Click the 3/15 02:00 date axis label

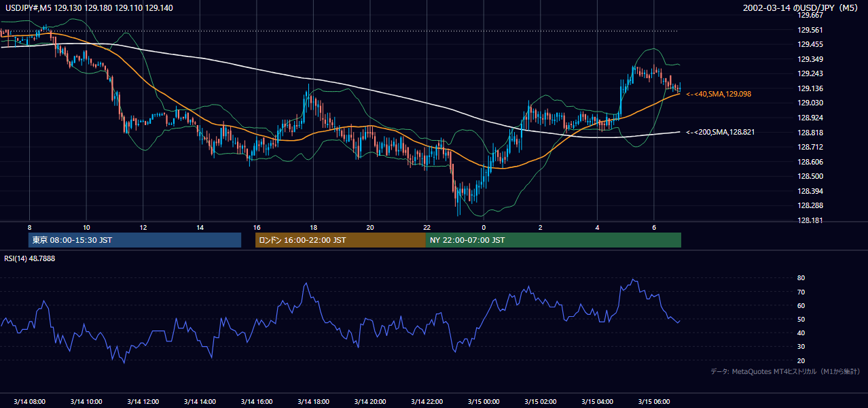pos(540,402)
